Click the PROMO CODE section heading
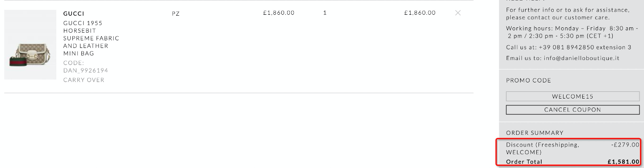The image size is (644, 168). point(529,81)
